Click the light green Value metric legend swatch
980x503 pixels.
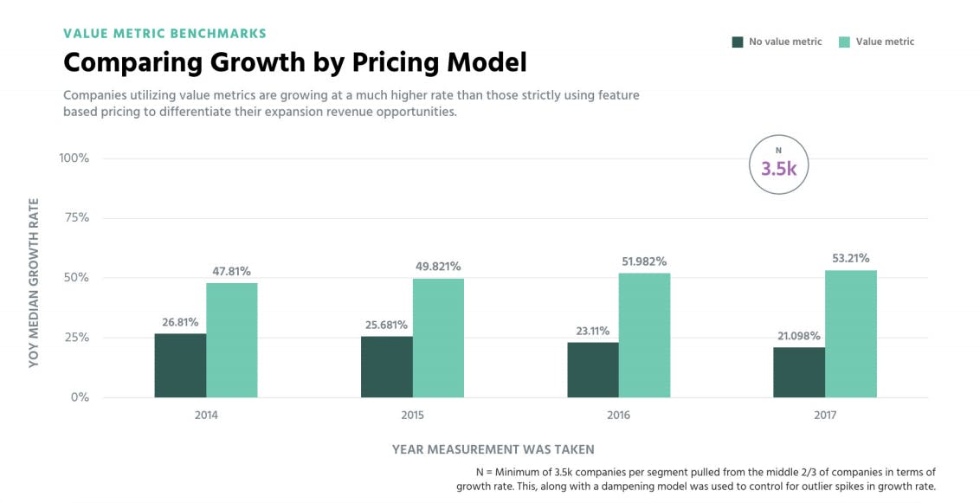(844, 42)
